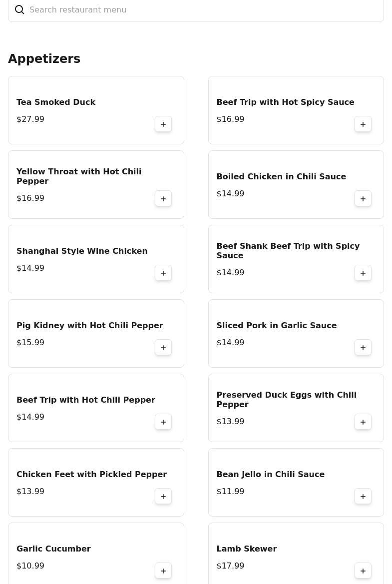Image resolution: width=392 pixels, height=584 pixels.
Task: Add Garlic Cucumber to order
Action: tap(163, 571)
